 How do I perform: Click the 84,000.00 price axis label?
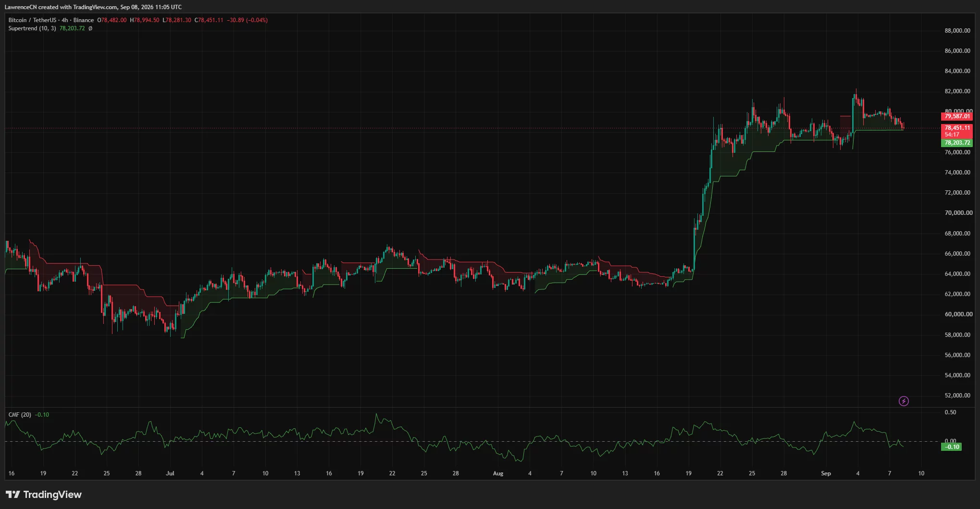(957, 71)
